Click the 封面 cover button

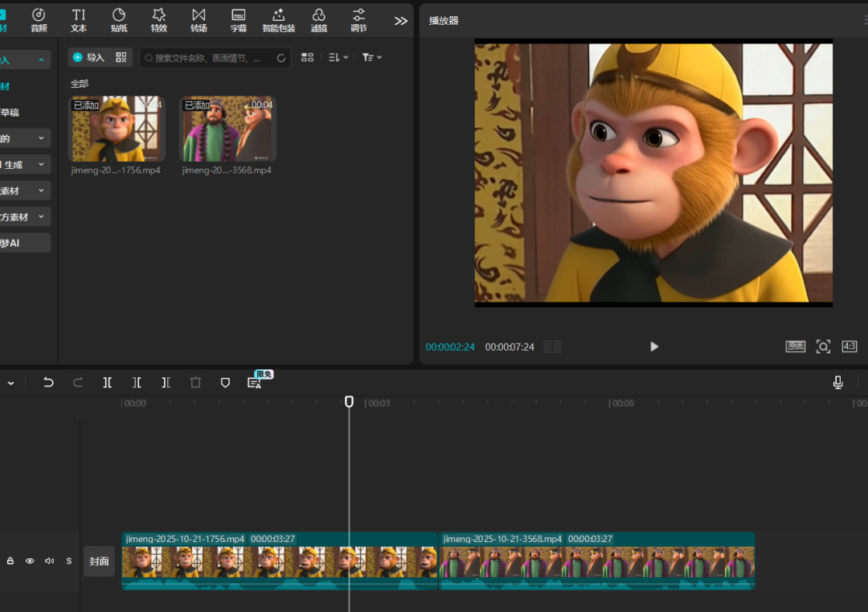99,561
